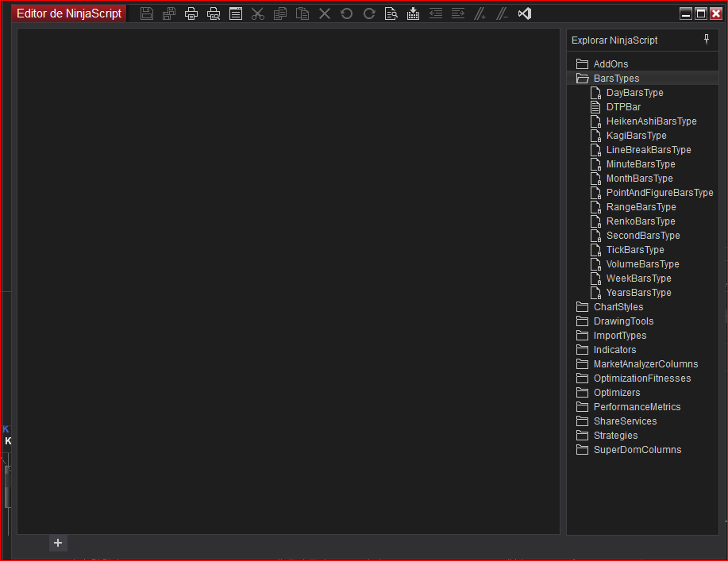Image resolution: width=728 pixels, height=561 pixels.
Task: Open the PerformanceMetrics folder
Action: pyautogui.click(x=628, y=407)
